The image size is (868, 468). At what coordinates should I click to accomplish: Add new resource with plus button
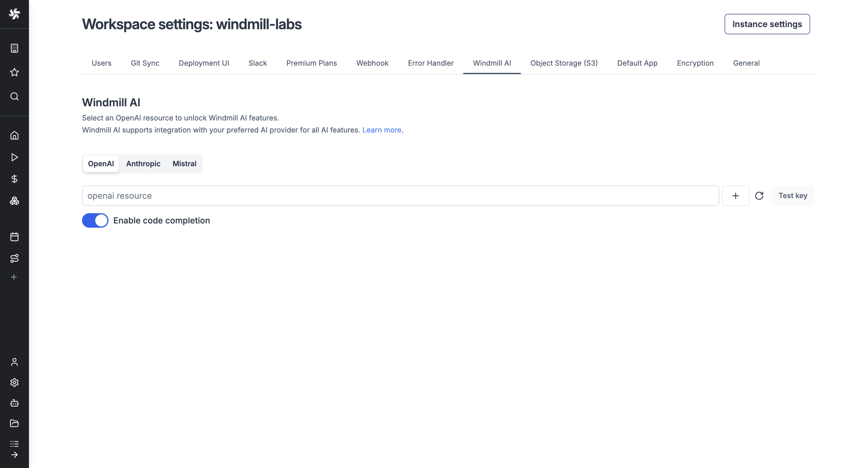(736, 196)
